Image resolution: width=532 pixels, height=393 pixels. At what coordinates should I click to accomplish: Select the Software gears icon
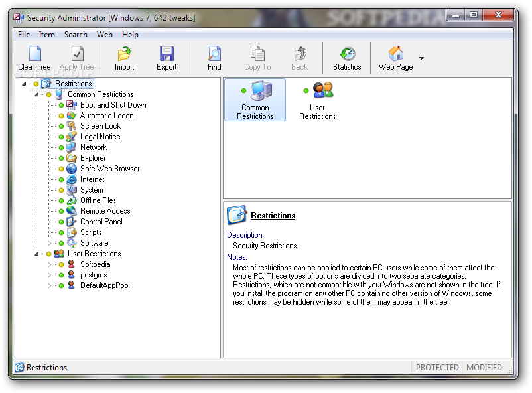[72, 243]
